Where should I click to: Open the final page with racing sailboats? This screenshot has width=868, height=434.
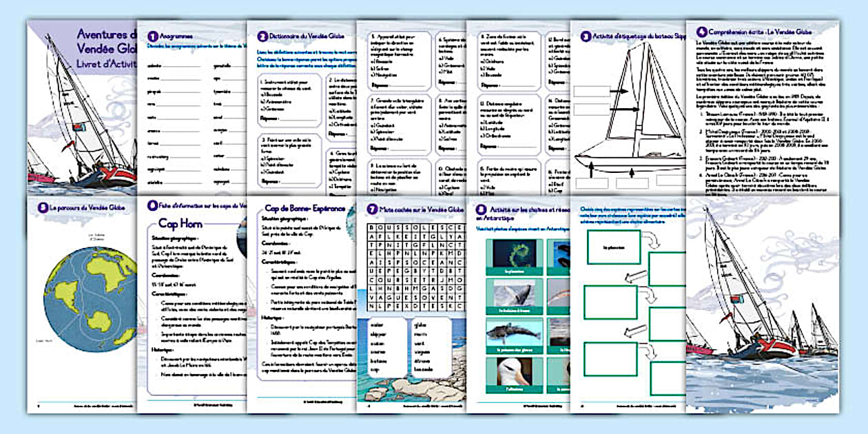point(762,303)
